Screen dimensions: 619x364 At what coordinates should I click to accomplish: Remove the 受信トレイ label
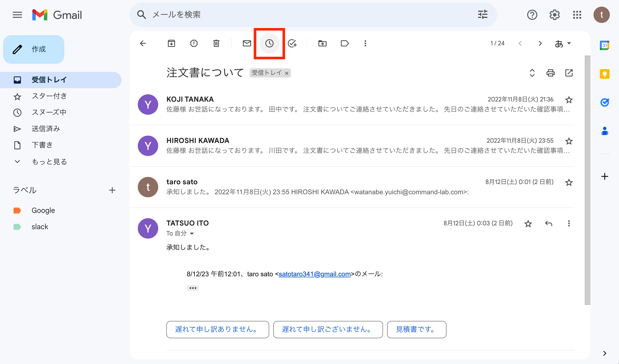287,73
